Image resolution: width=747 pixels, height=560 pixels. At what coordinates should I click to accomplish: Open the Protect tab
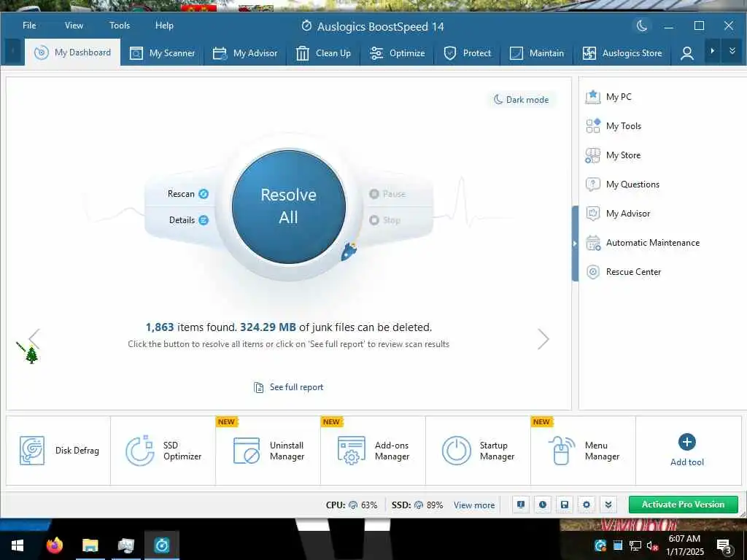click(x=467, y=52)
